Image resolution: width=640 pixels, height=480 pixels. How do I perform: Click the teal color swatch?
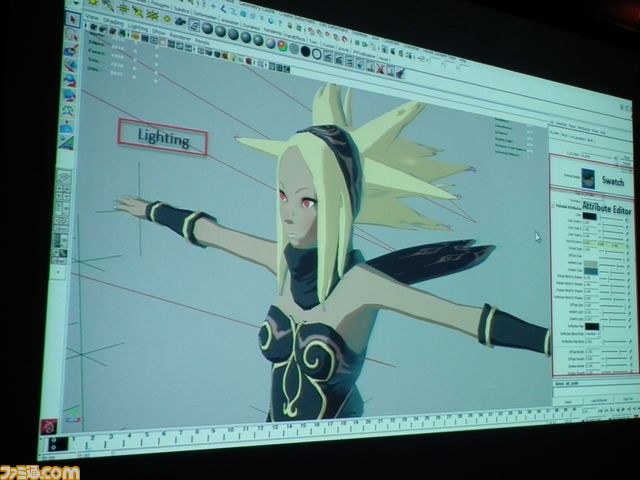click(591, 271)
